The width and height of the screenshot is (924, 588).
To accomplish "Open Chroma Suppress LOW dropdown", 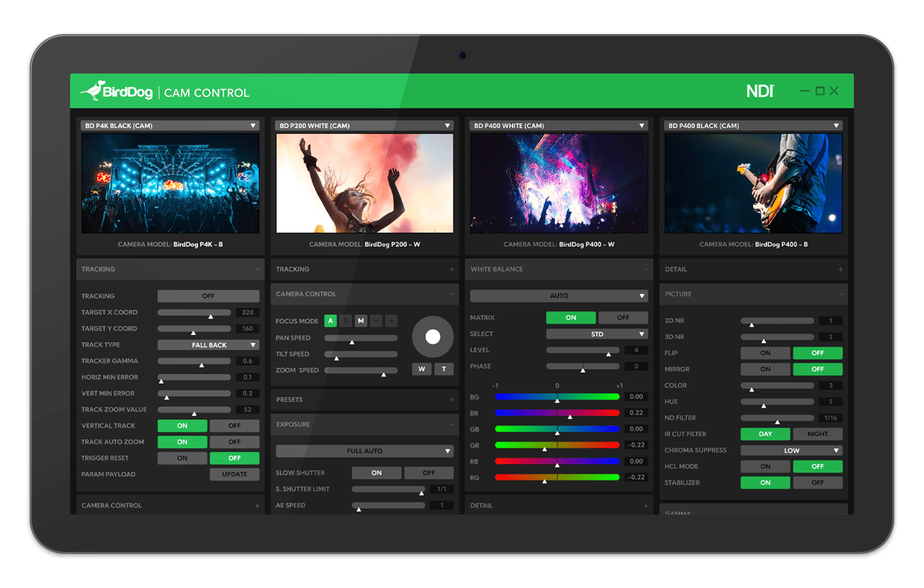I will point(791,450).
